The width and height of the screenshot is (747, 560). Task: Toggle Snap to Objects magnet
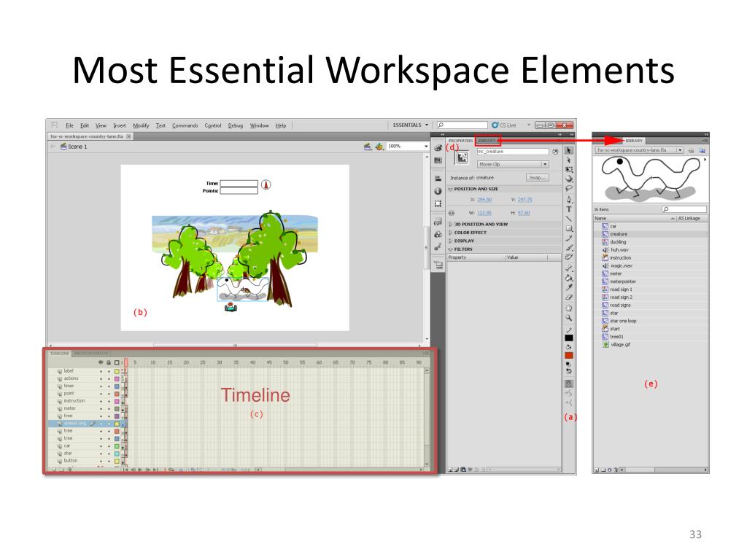569,384
